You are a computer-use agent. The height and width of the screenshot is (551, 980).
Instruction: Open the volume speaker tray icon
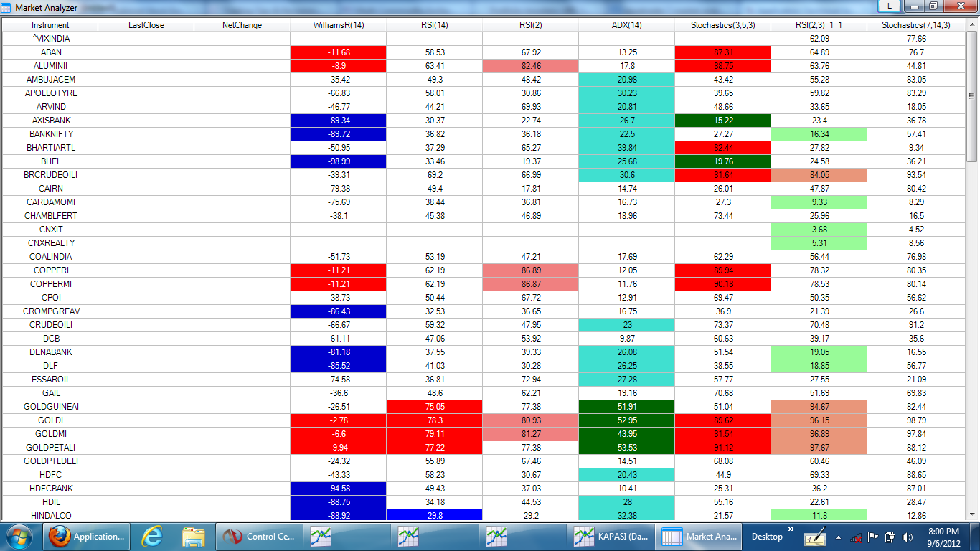tap(908, 537)
